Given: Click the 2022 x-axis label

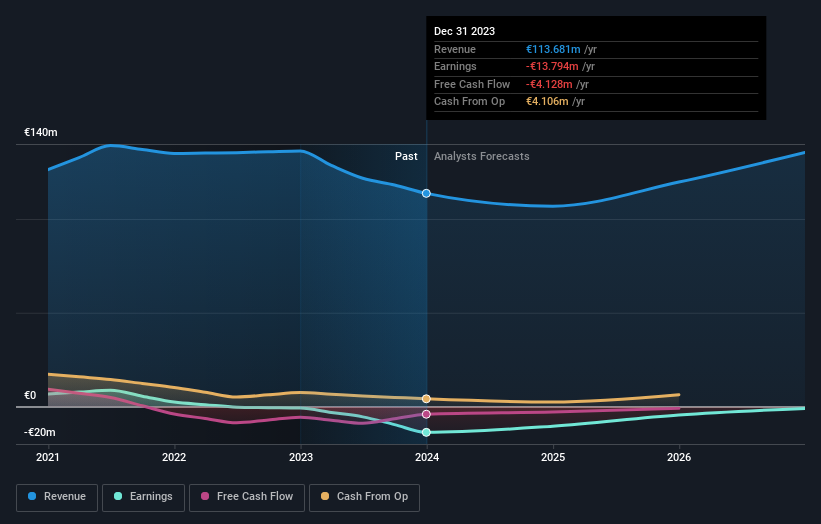Looking at the screenshot, I should (x=174, y=458).
